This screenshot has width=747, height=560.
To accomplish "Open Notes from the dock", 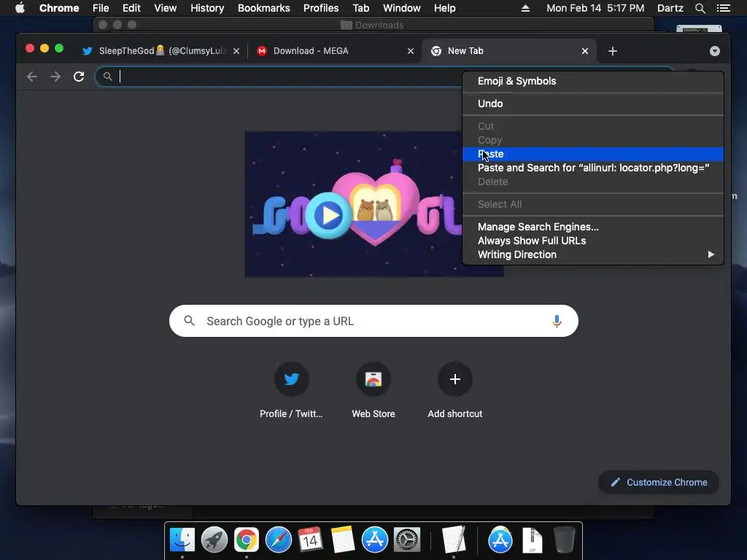I will pyautogui.click(x=343, y=540).
